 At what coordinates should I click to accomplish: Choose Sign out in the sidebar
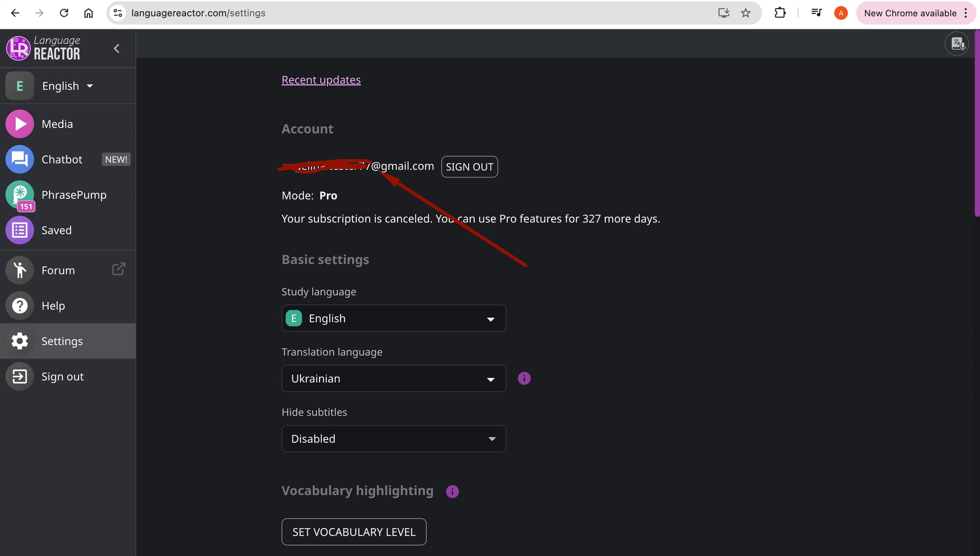tap(62, 376)
